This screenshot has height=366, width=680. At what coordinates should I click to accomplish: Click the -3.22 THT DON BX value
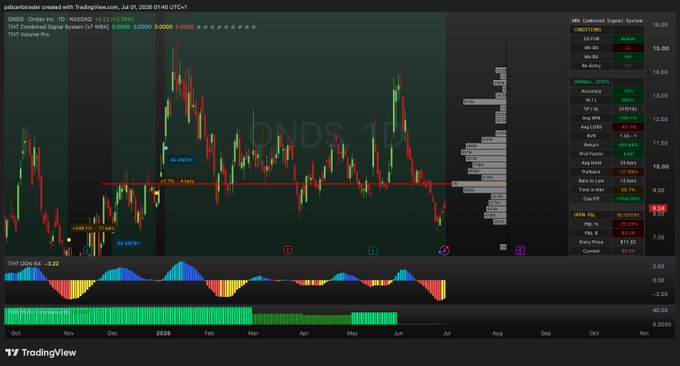[52, 264]
